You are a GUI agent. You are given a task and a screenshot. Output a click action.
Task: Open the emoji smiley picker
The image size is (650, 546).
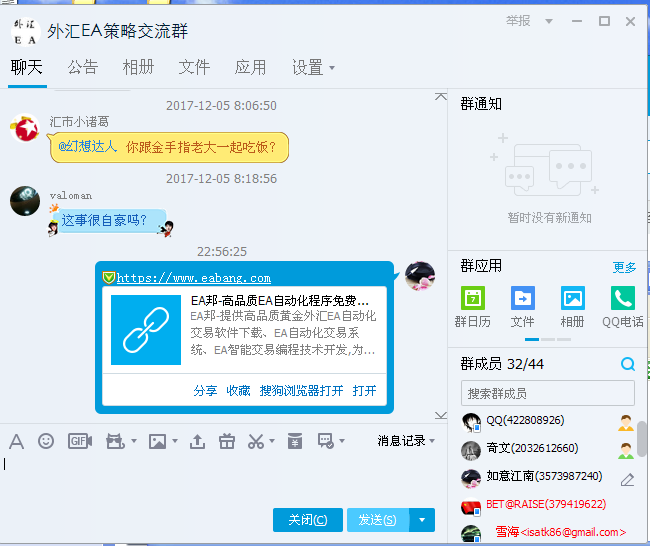coord(46,441)
